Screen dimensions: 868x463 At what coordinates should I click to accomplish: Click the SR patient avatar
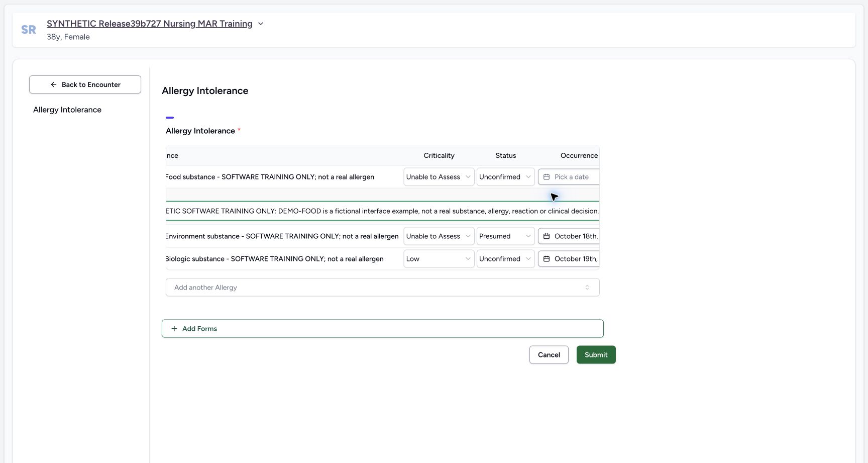coord(29,30)
